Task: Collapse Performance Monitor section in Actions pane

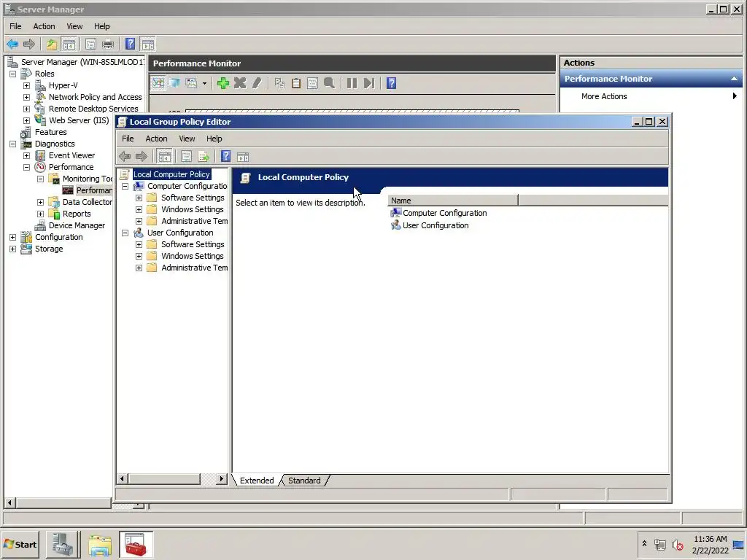Action: [734, 79]
